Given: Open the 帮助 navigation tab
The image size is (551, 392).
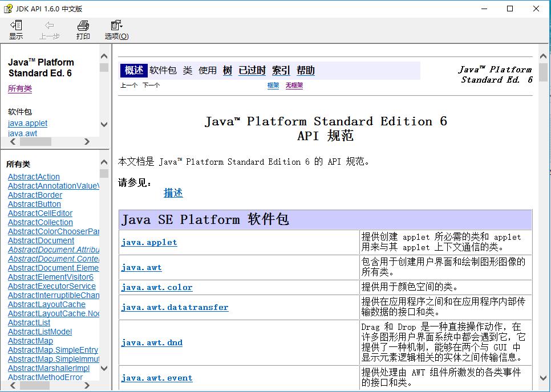Looking at the screenshot, I should tap(305, 70).
